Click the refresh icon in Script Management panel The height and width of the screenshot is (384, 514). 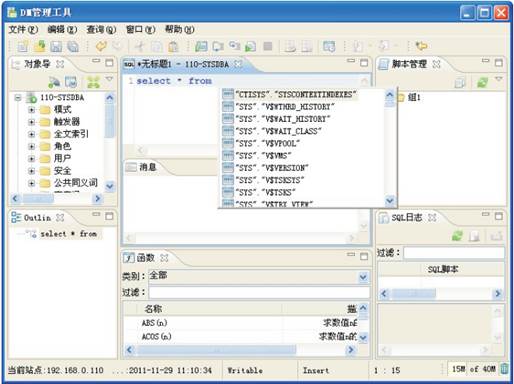coord(482,82)
